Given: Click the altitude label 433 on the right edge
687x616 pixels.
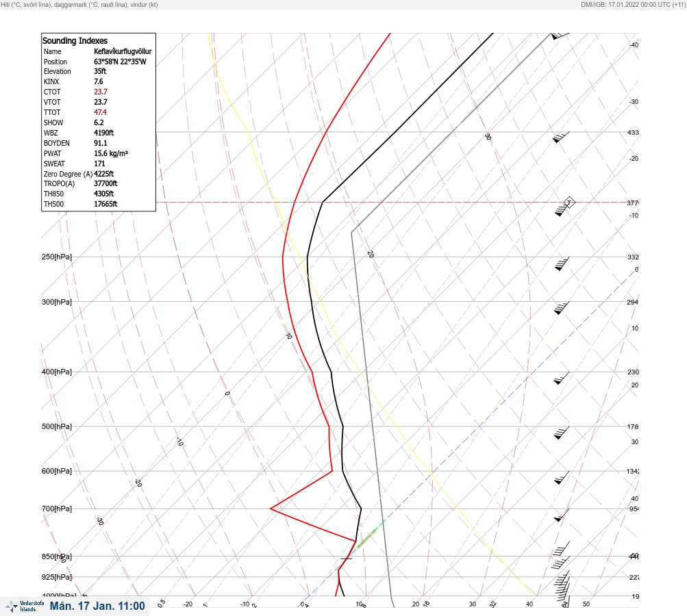Looking at the screenshot, I should click(633, 132).
